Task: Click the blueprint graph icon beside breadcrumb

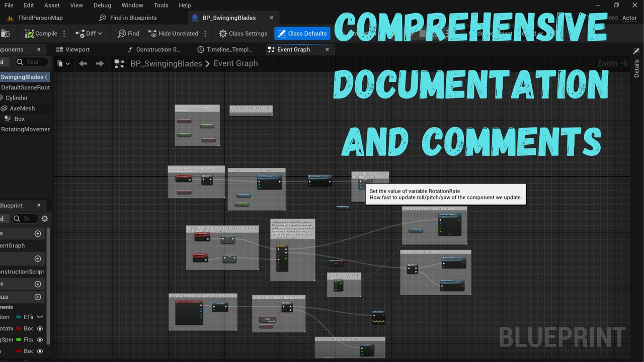Action: (x=119, y=64)
